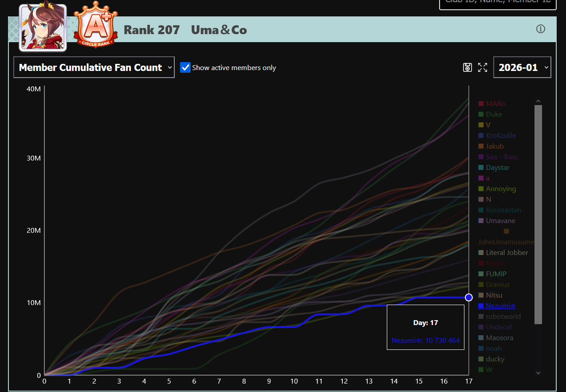
Task: Click the club search input field
Action: pyautogui.click(x=497, y=3)
